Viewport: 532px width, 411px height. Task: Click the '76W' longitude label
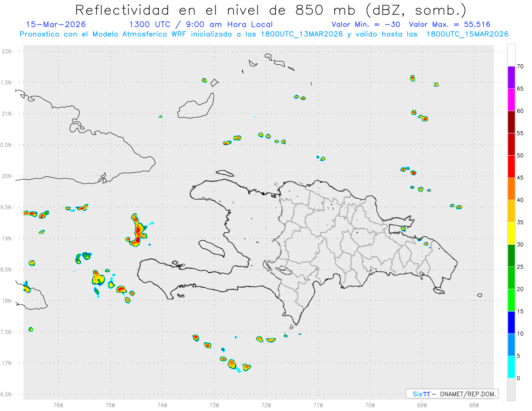(x=58, y=405)
